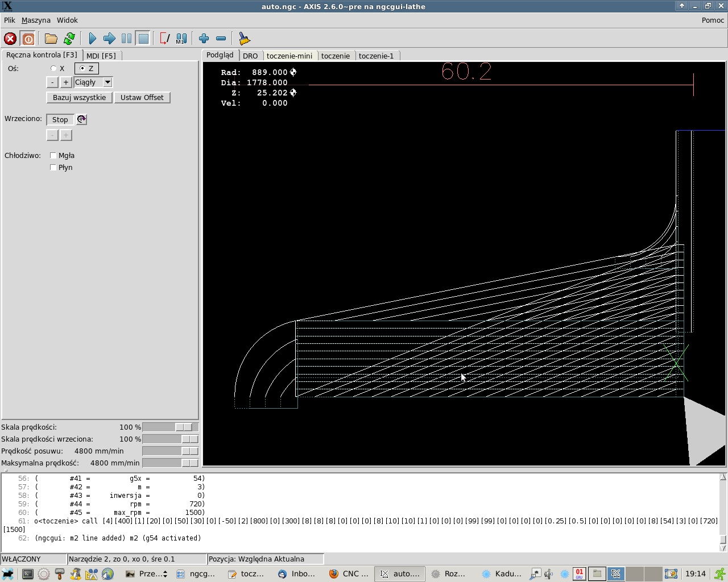Viewport: 728px width, 582px height.
Task: Open the volume control in the tray
Action: [x=549, y=574]
